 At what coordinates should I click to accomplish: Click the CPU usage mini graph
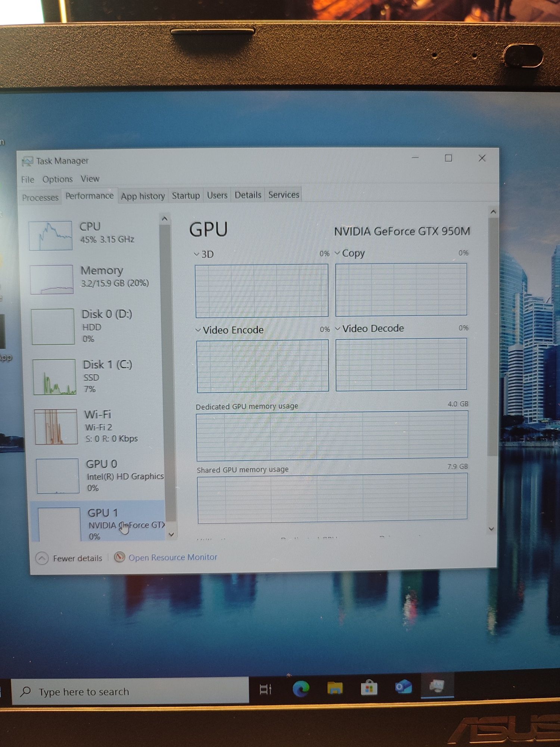pyautogui.click(x=50, y=236)
